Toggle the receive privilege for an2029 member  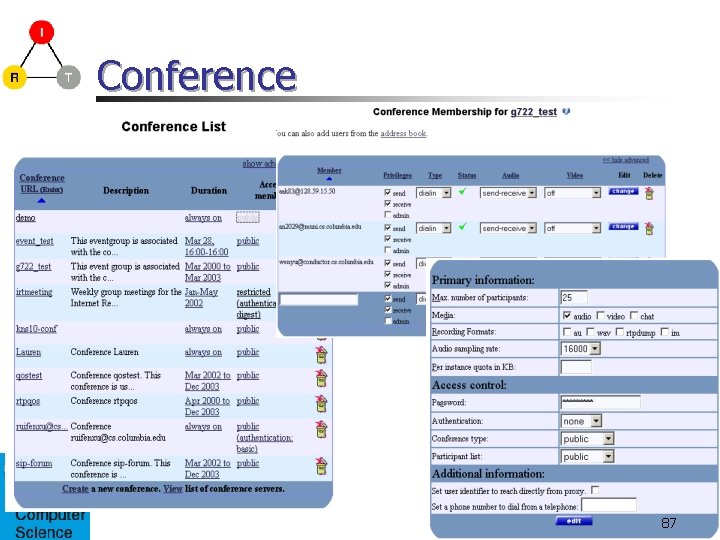[x=388, y=239]
